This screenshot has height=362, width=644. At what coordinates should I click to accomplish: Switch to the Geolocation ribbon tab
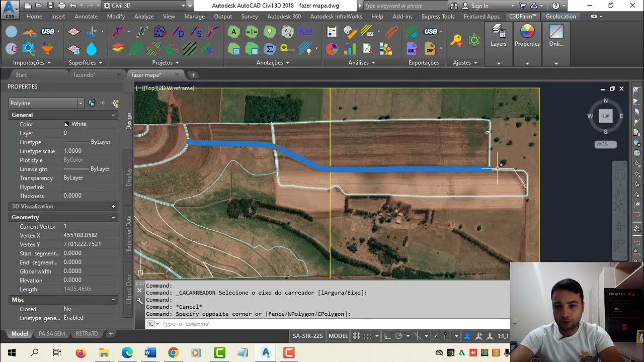pyautogui.click(x=560, y=16)
